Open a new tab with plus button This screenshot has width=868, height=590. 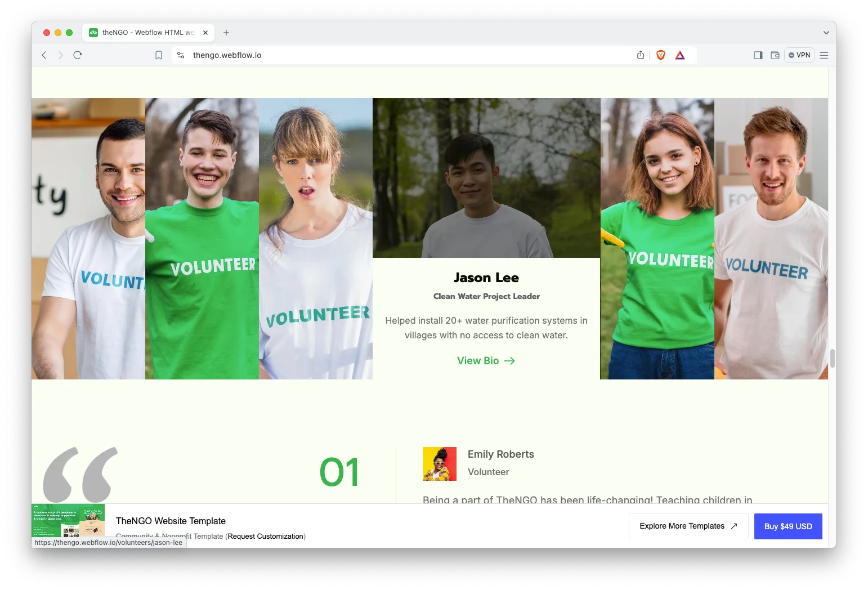pos(226,33)
